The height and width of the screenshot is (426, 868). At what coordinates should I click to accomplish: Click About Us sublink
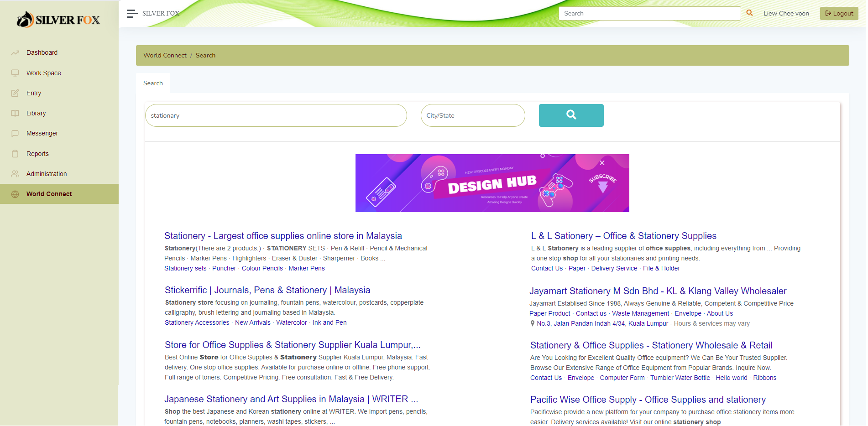(720, 313)
